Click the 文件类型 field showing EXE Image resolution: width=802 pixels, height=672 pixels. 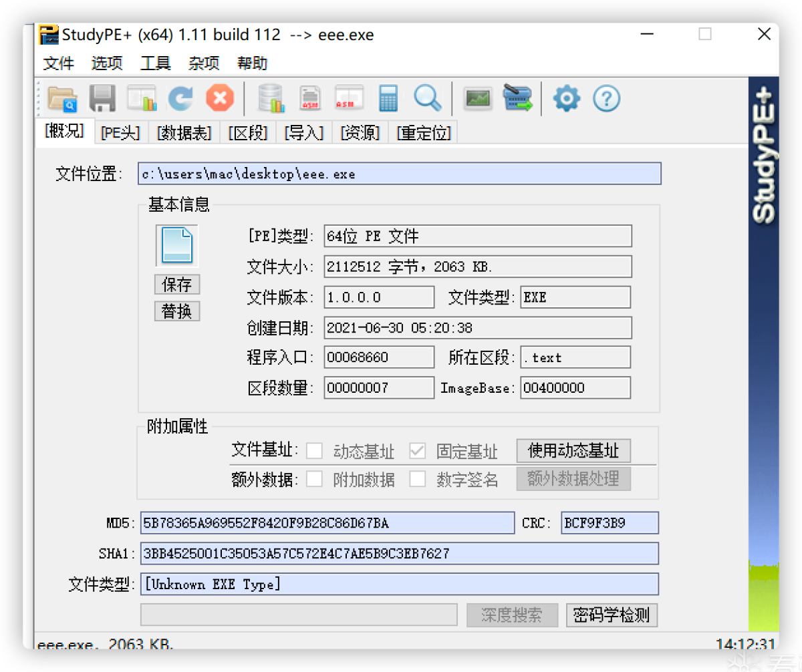[x=575, y=297]
